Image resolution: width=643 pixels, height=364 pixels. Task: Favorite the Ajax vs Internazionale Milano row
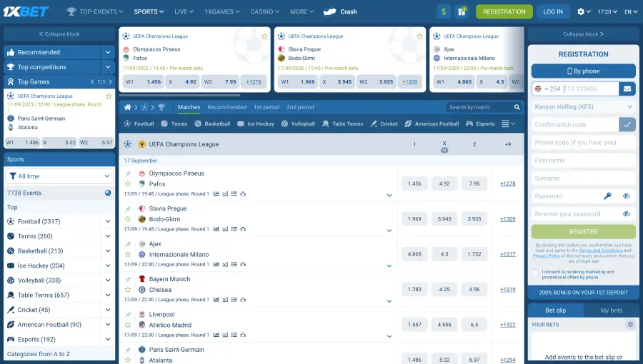[128, 254]
